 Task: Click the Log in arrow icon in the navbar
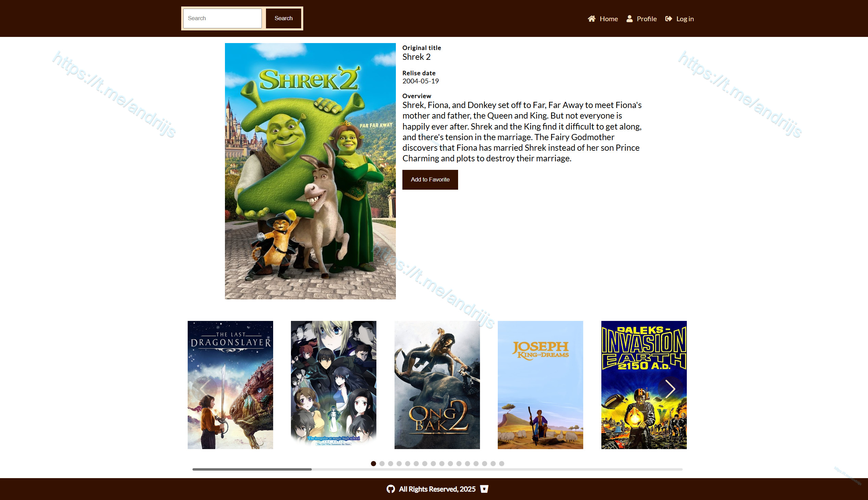tap(668, 18)
